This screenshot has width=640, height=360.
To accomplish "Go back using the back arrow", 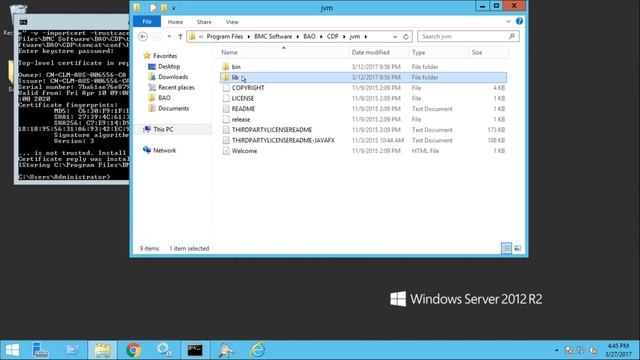I will click(x=142, y=37).
